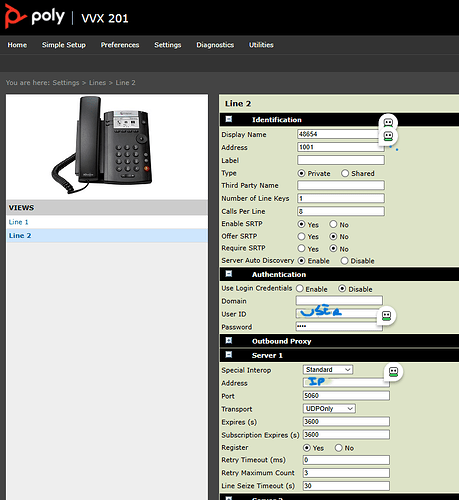Open the Diagnostics menu
The height and width of the screenshot is (500, 459).
pos(215,45)
